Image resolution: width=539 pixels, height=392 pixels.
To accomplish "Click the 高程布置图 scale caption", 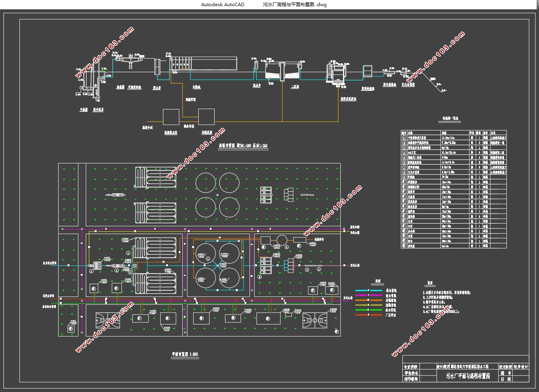I will 243,146.
